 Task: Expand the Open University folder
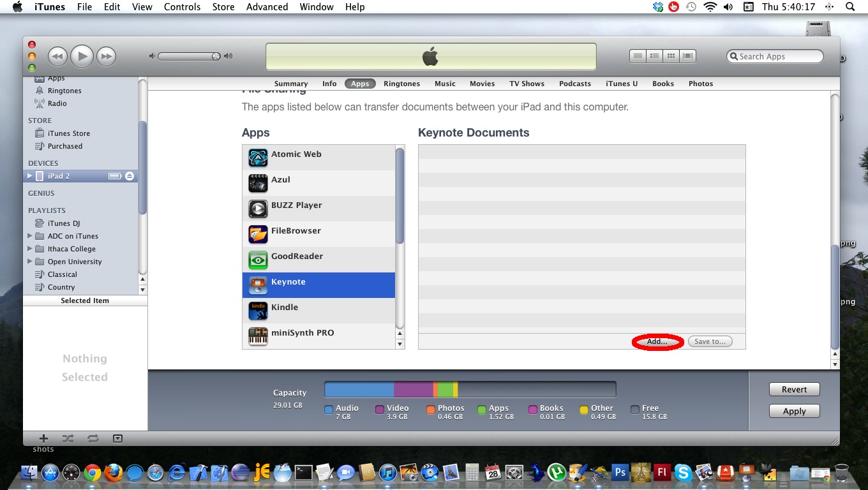tap(30, 262)
